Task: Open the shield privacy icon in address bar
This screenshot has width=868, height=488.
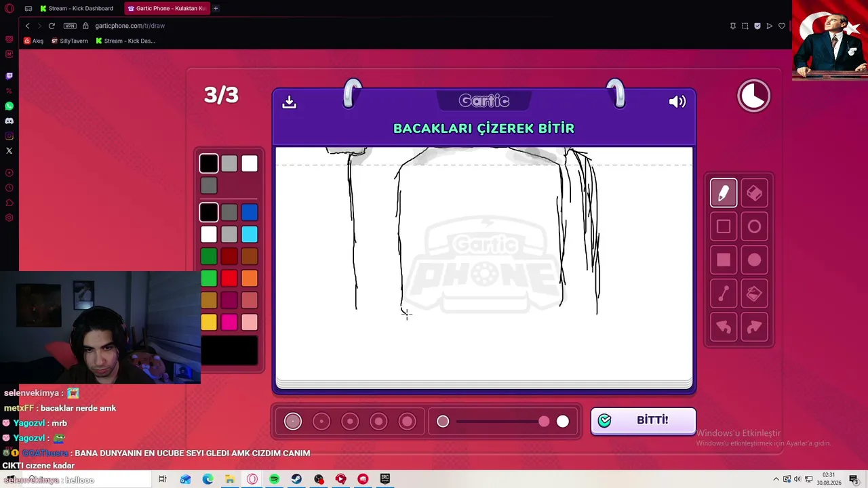Action: coord(757,26)
